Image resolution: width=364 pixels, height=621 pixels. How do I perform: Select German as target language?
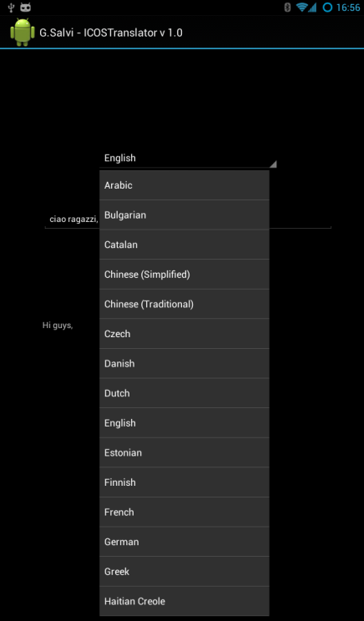tap(185, 542)
